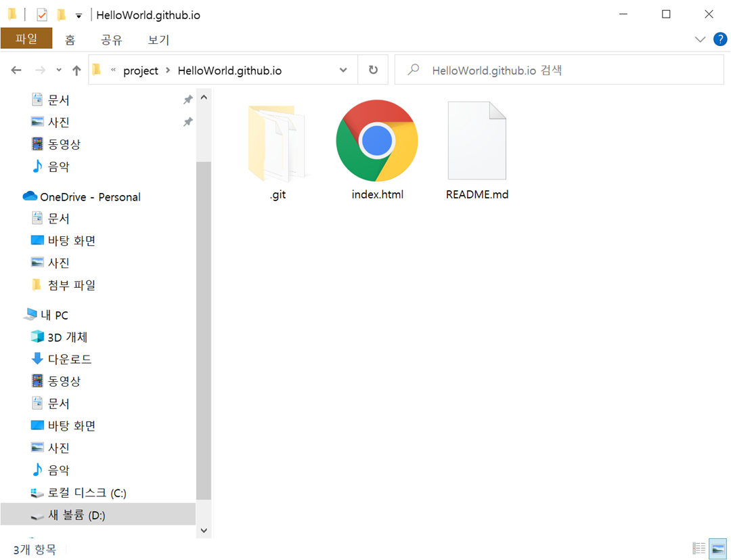Navigate to project in the address bar
The image size is (731, 560).
coord(141,70)
